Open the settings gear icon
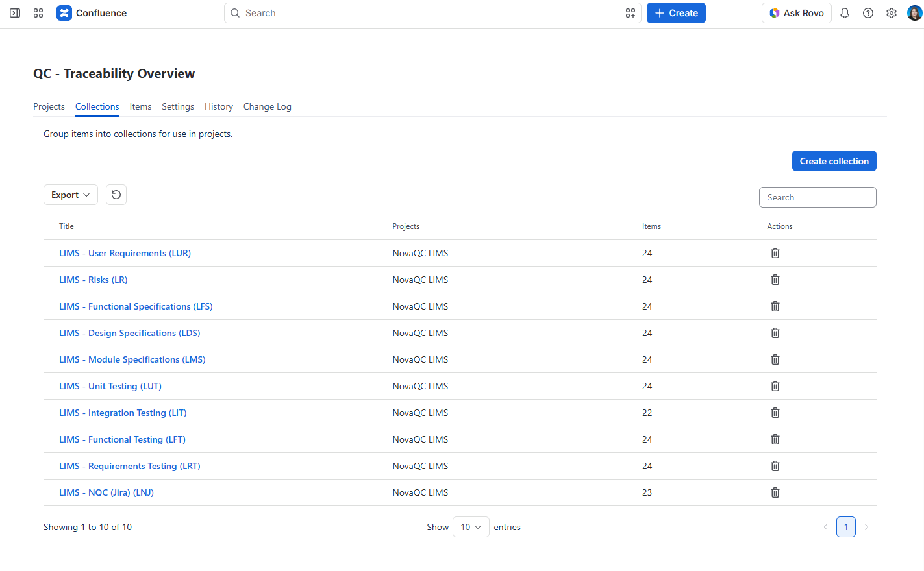924x571 pixels. point(892,13)
